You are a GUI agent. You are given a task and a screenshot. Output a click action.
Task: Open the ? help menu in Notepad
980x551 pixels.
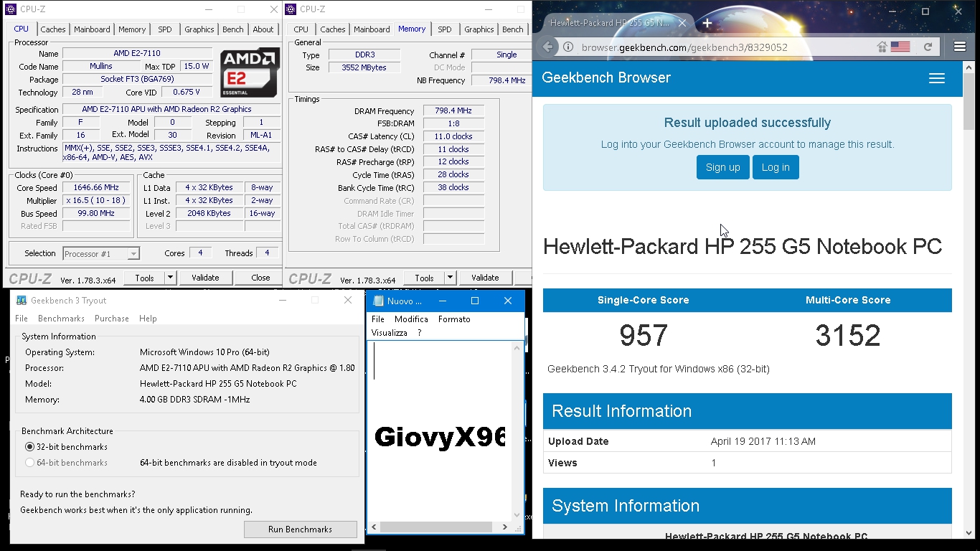click(x=420, y=333)
